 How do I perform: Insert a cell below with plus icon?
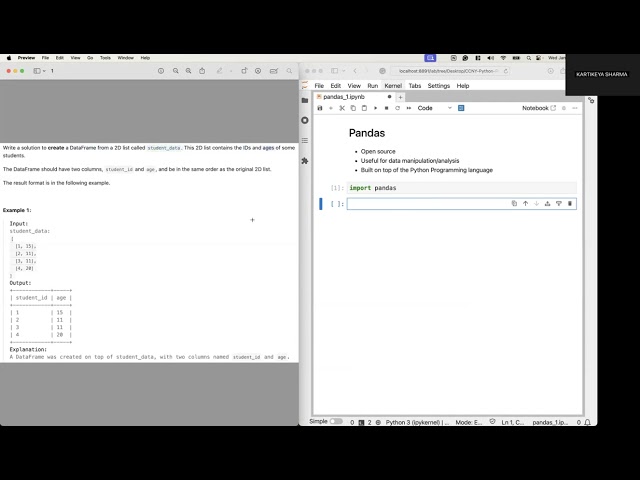(331, 108)
